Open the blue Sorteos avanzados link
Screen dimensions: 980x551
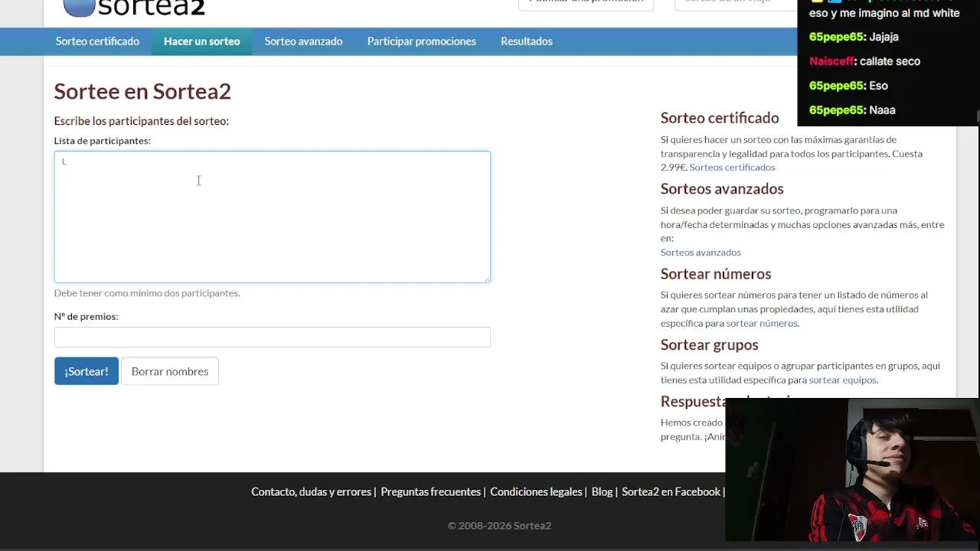[x=701, y=253]
